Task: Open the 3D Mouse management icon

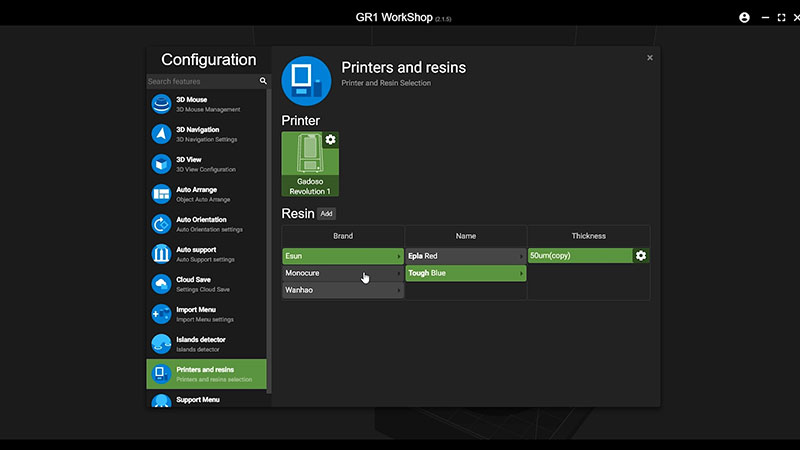Action: pyautogui.click(x=161, y=104)
